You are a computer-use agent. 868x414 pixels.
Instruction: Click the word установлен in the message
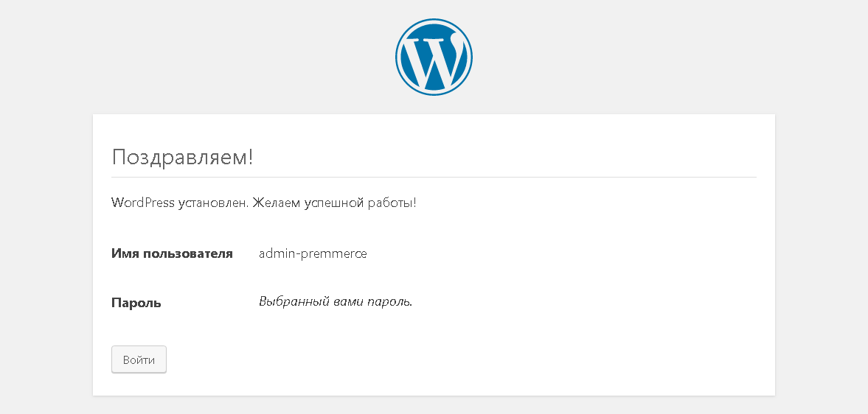214,203
